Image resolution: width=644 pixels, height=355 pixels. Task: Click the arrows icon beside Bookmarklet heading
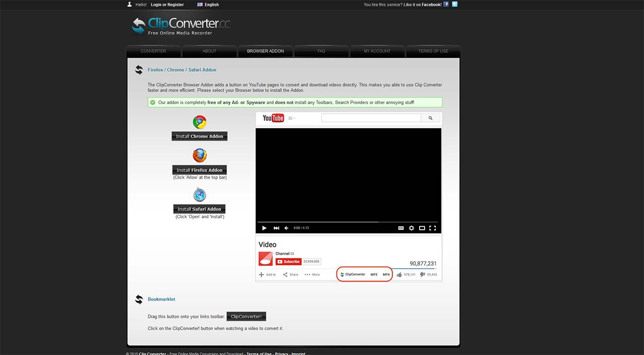point(139,300)
